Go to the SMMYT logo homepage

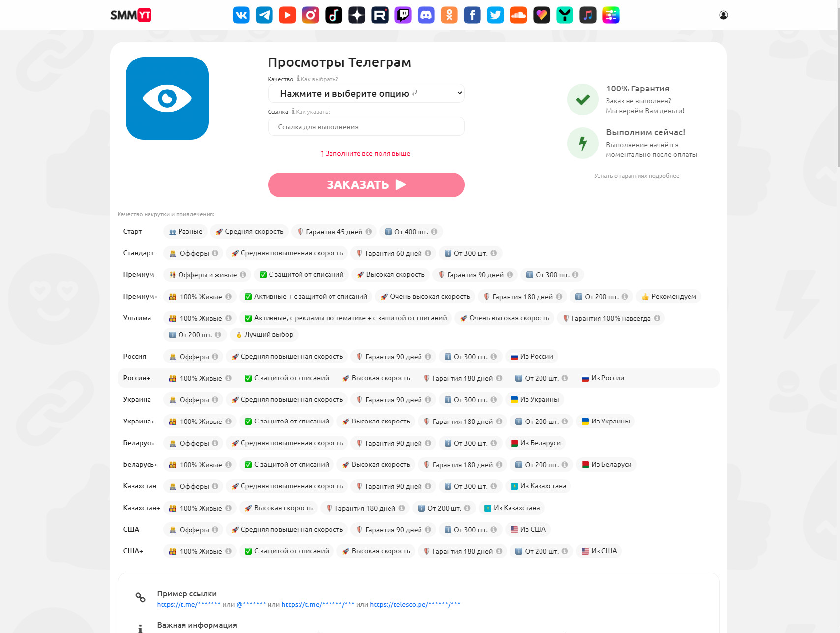point(131,15)
